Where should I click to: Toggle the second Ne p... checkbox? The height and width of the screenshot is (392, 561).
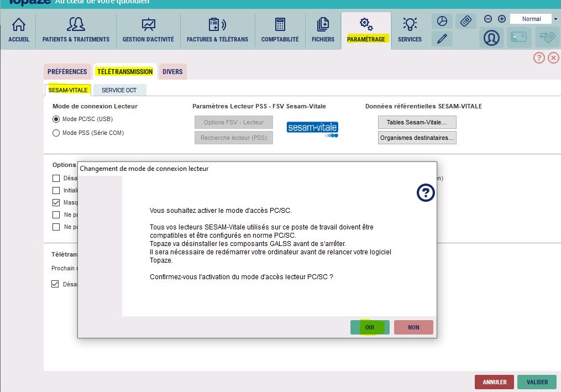(x=56, y=227)
